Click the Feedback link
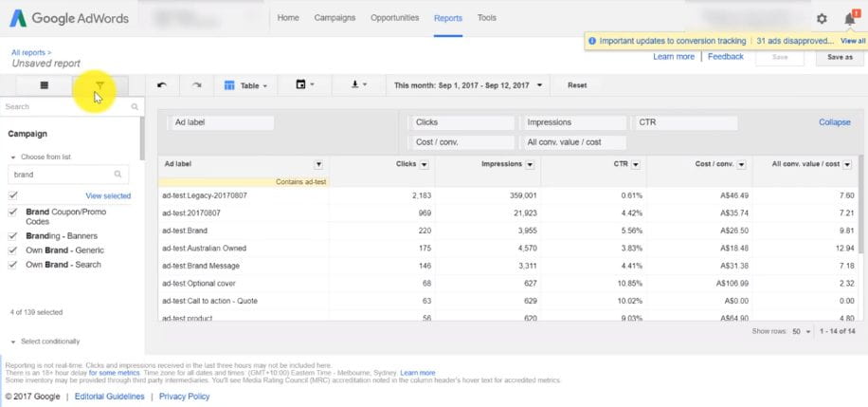 [726, 57]
